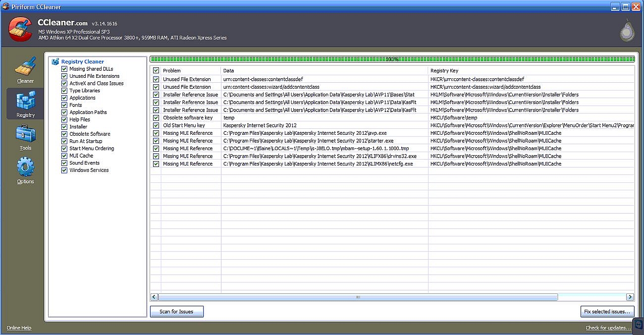Screen dimensions: 644x335
Task: Select the AVP11\Bases\Stat installer row
Action: (x=392, y=95)
